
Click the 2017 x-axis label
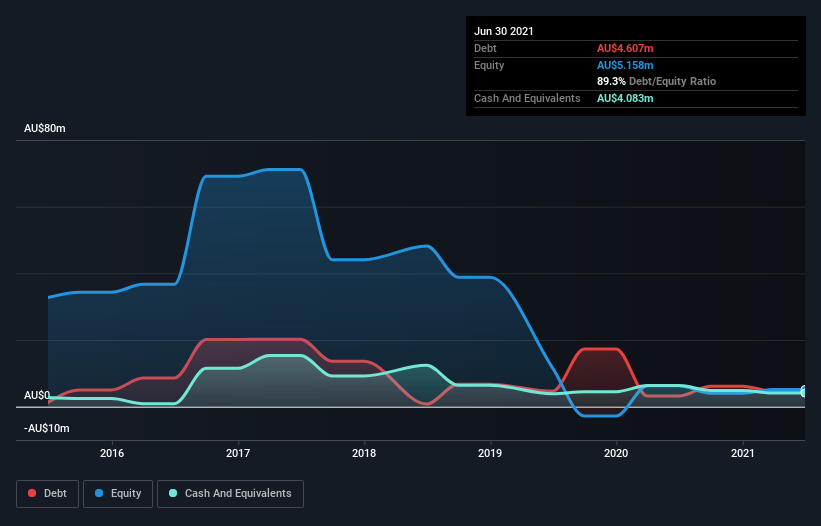238,453
